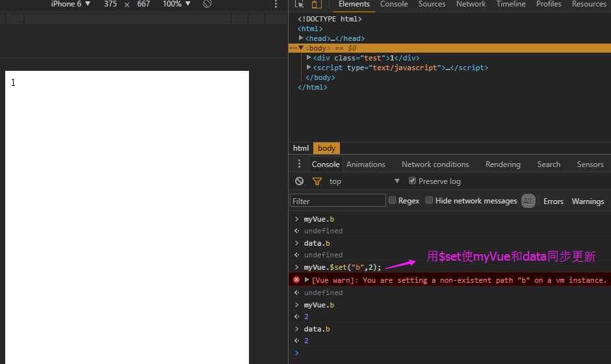Viewport: 611px width, 364px height.
Task: Open device toolbar more options menu
Action: (x=276, y=4)
